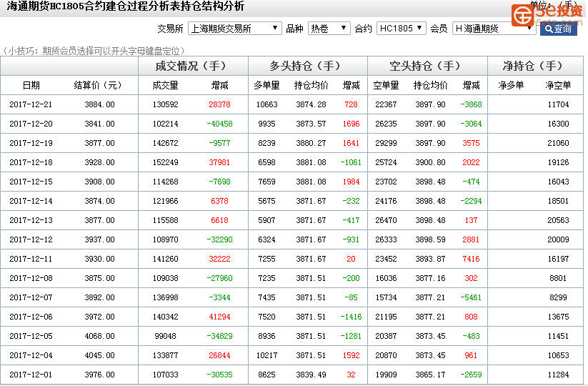The height and width of the screenshot is (386, 588).
Task: Select date cell 2017-12-11
Action: click(31, 259)
